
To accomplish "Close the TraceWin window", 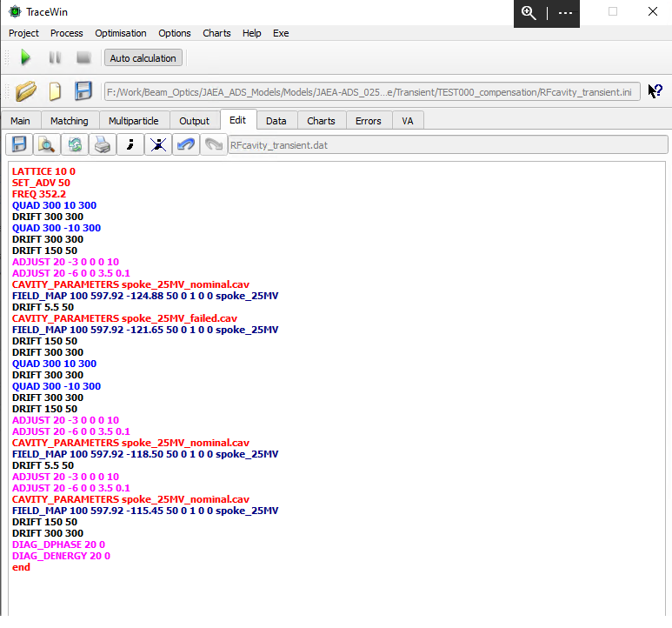I will 653,11.
